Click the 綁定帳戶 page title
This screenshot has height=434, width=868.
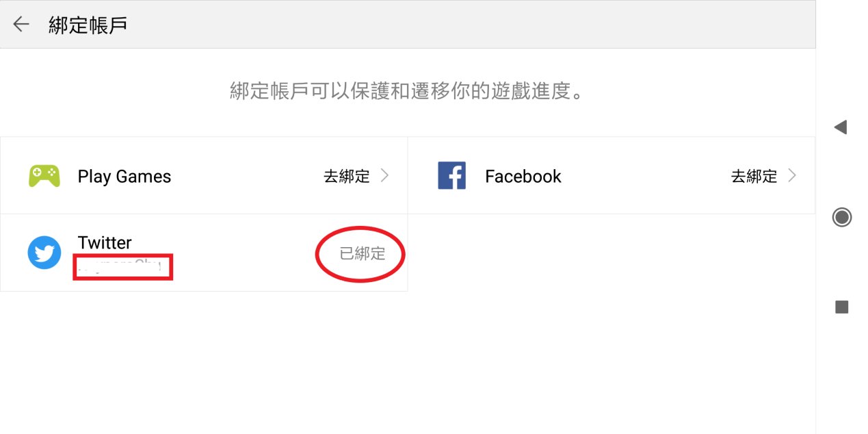(x=88, y=25)
